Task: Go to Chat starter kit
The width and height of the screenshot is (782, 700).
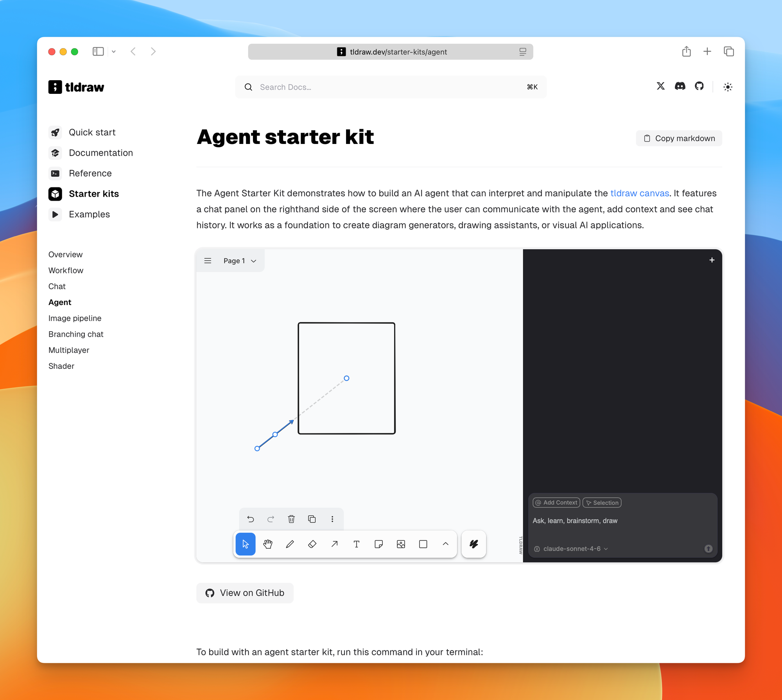Action: point(57,287)
